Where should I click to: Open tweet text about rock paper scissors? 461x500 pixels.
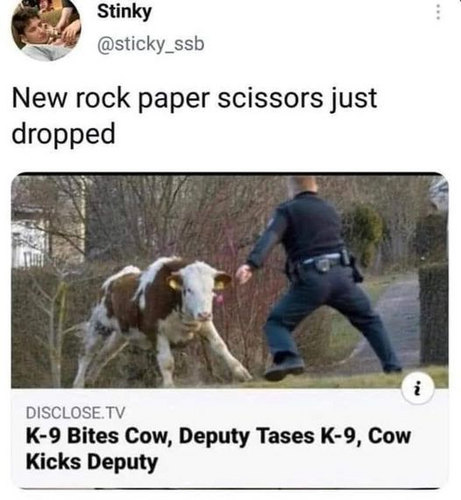[x=194, y=116]
